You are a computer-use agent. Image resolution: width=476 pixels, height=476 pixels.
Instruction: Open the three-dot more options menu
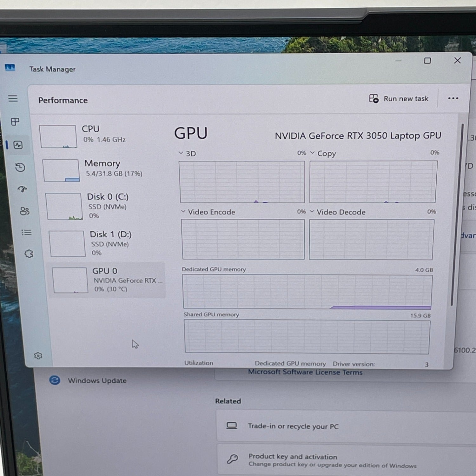pos(453,98)
